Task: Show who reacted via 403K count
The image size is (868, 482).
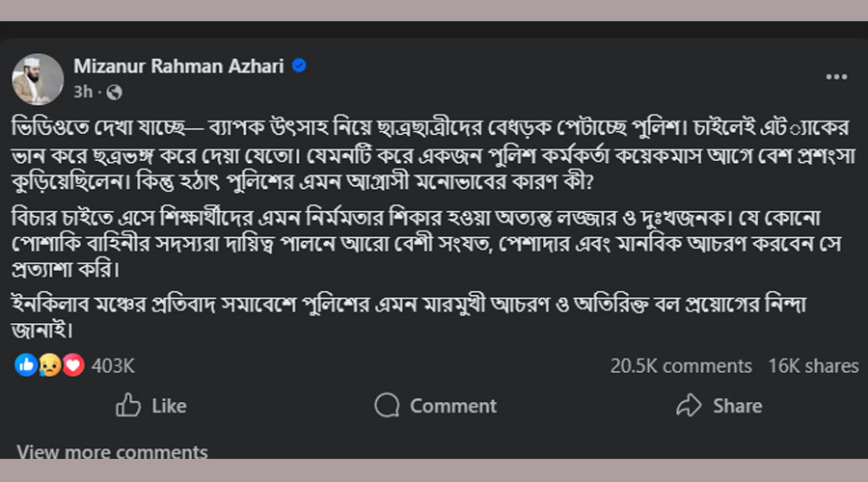Action: point(114,365)
